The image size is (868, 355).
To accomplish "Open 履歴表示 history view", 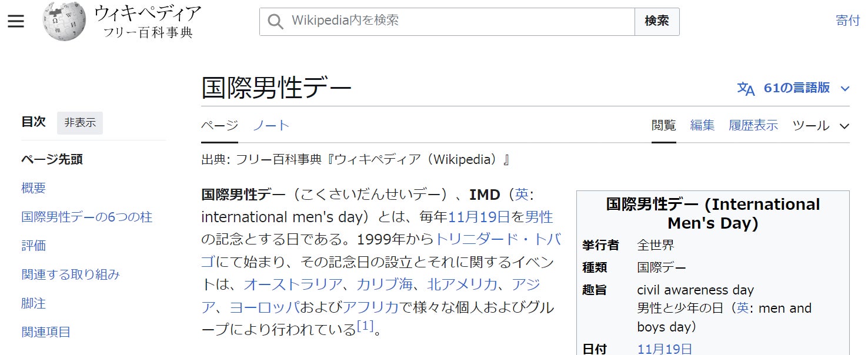I will [753, 125].
